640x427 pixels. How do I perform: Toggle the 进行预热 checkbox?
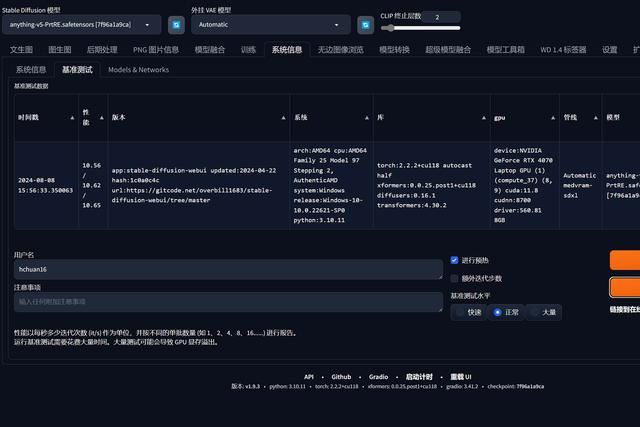click(454, 260)
